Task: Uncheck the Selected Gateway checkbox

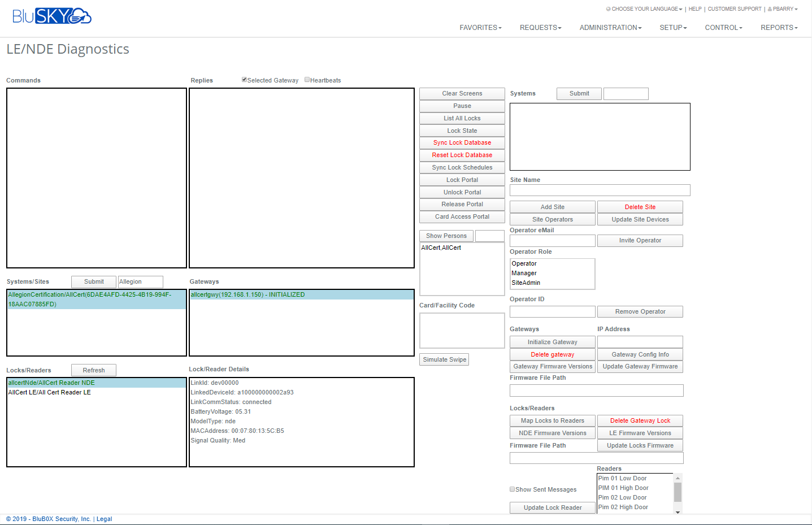Action: [244, 80]
